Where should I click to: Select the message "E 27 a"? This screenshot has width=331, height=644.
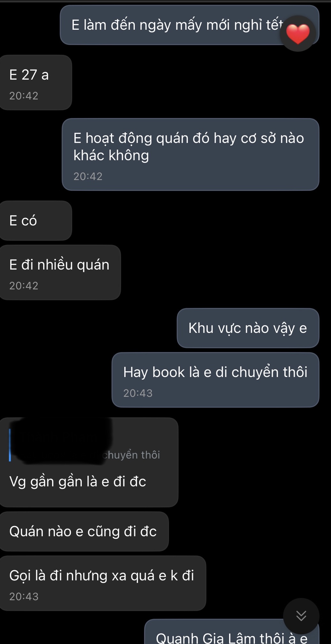[35, 82]
